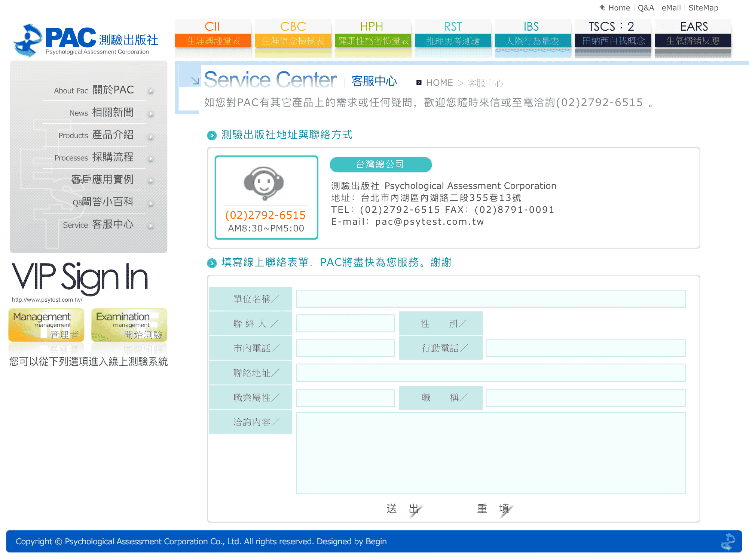
Task: Click the orange (02)2792-6515 phone number
Action: (x=265, y=215)
